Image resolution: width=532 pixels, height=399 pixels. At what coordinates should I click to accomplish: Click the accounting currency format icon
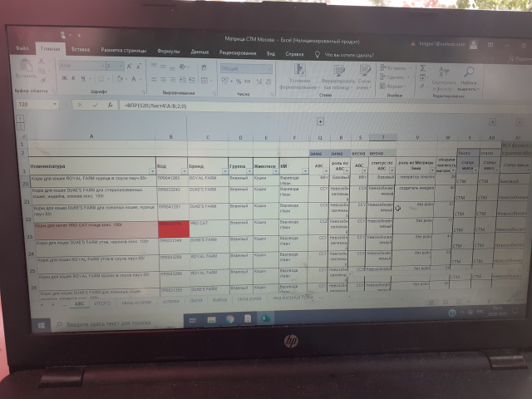click(x=225, y=81)
